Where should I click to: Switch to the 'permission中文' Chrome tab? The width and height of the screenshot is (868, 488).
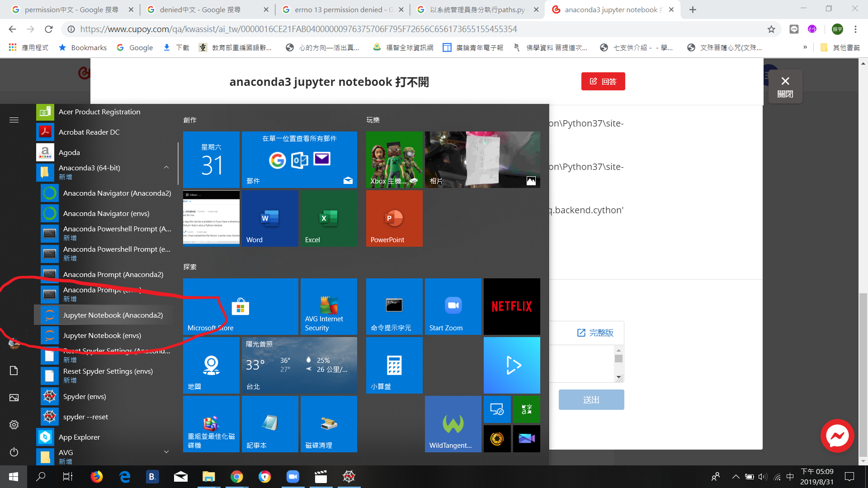(x=72, y=9)
